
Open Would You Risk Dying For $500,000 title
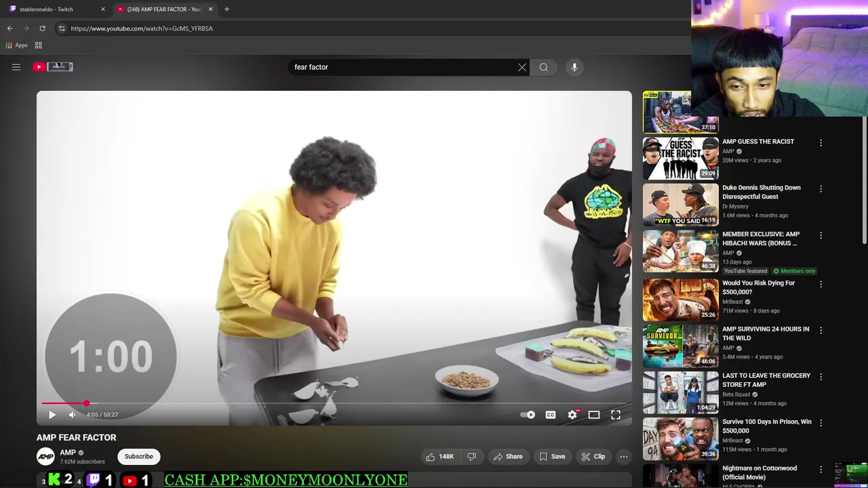(758, 287)
